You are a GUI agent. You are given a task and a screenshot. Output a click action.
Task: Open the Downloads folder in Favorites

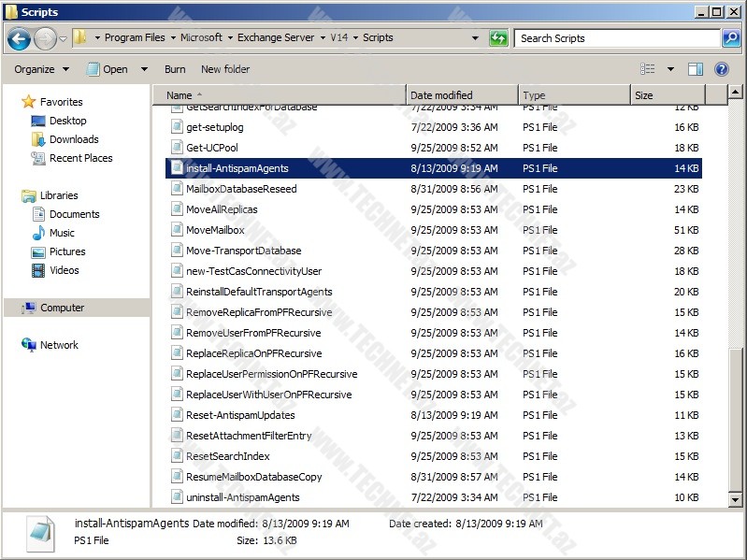(74, 139)
